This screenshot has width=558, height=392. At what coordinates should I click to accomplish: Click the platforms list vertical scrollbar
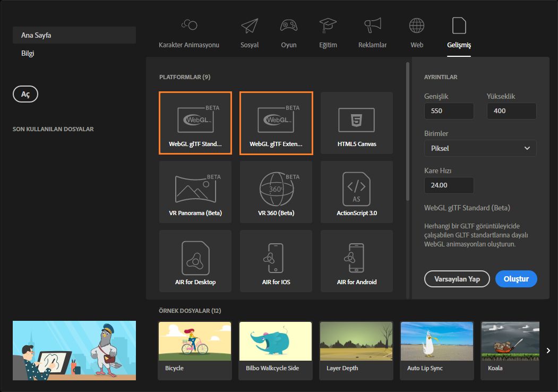coord(407,132)
